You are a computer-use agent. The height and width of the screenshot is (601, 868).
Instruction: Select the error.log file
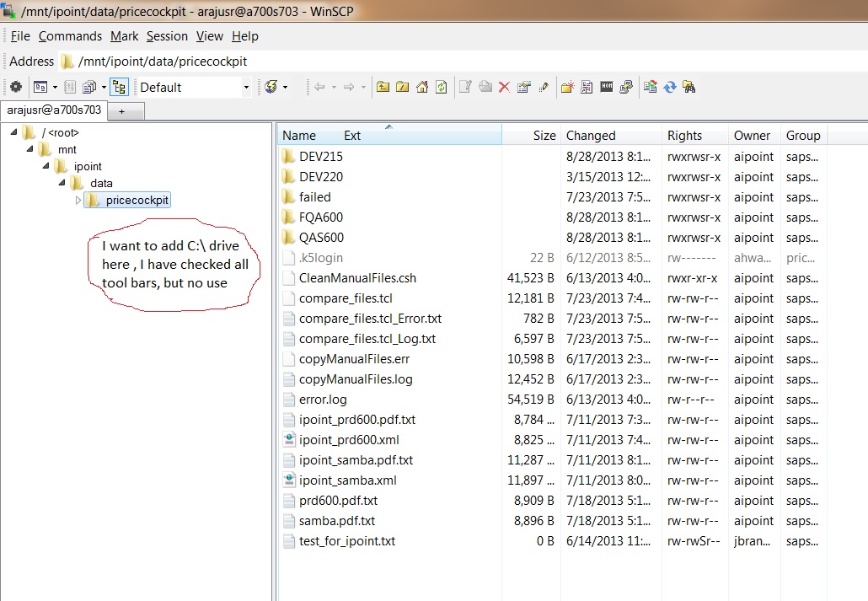(x=323, y=400)
